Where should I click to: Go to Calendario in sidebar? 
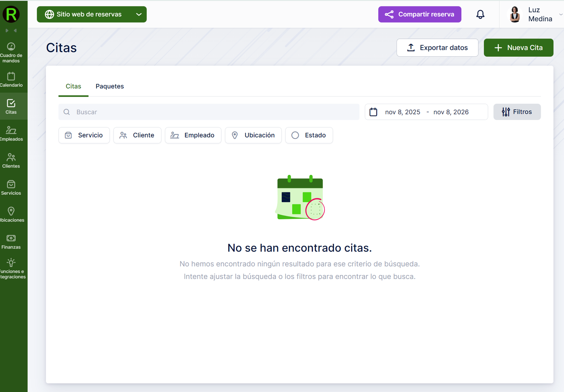click(11, 80)
